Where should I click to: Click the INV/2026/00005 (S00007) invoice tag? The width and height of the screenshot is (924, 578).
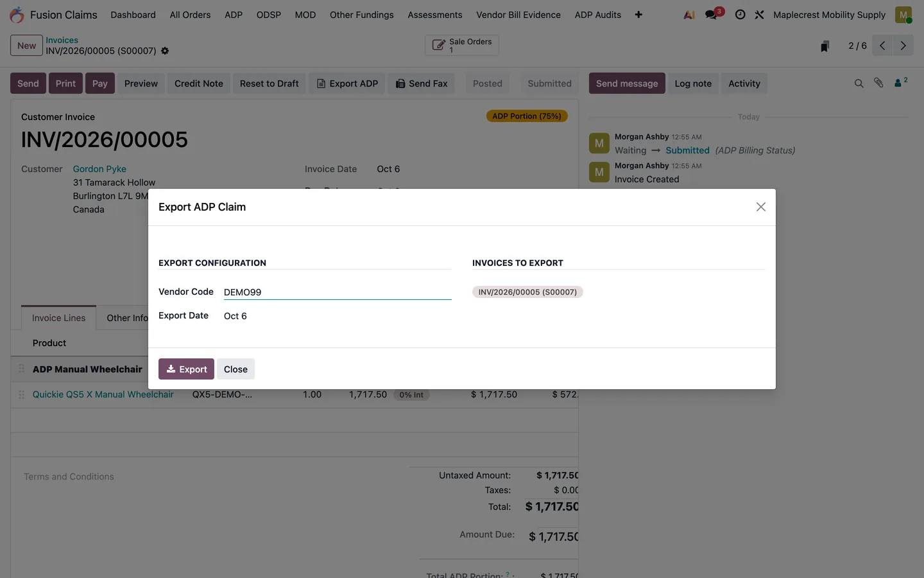pyautogui.click(x=527, y=292)
